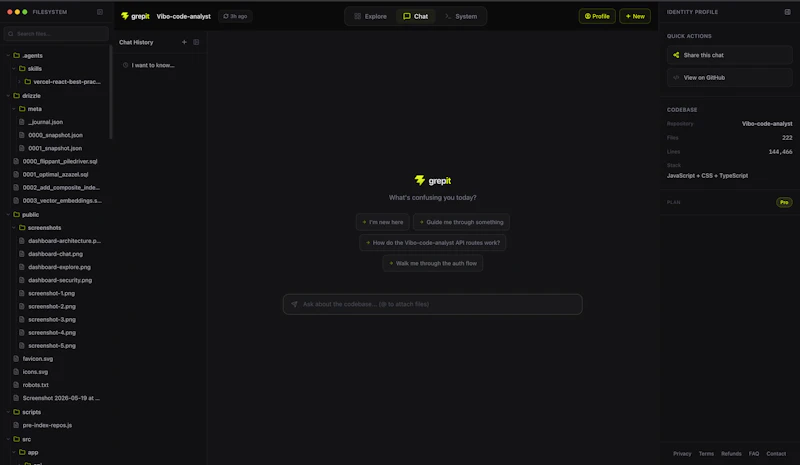The width and height of the screenshot is (800, 465).
Task: Choose the I'm new here suggestion
Action: point(383,222)
